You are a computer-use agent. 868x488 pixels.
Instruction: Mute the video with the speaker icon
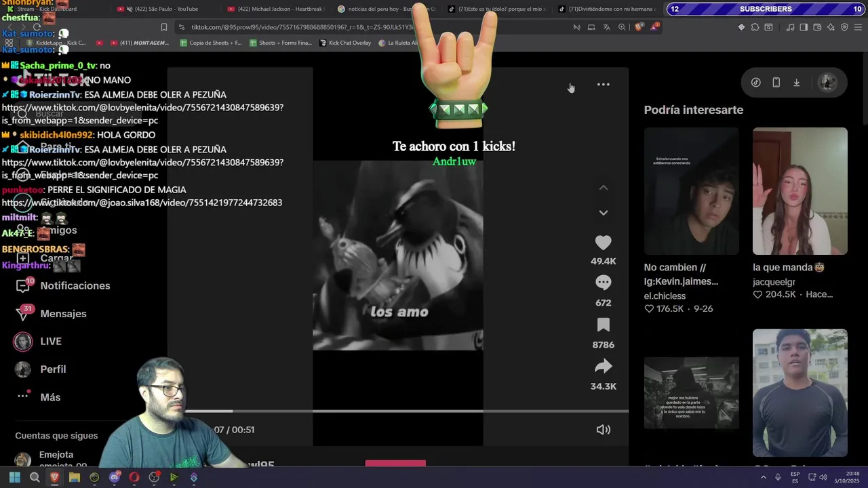(x=603, y=430)
